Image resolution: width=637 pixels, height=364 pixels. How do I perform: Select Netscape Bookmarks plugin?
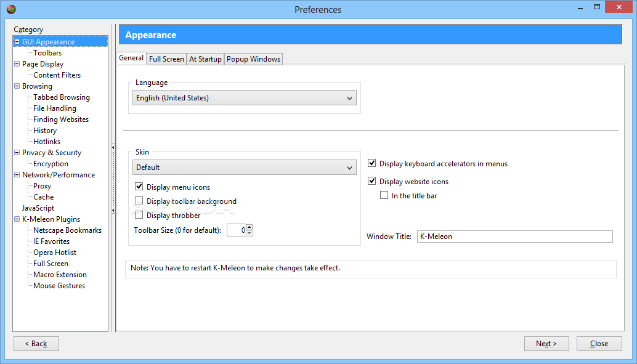(x=67, y=230)
